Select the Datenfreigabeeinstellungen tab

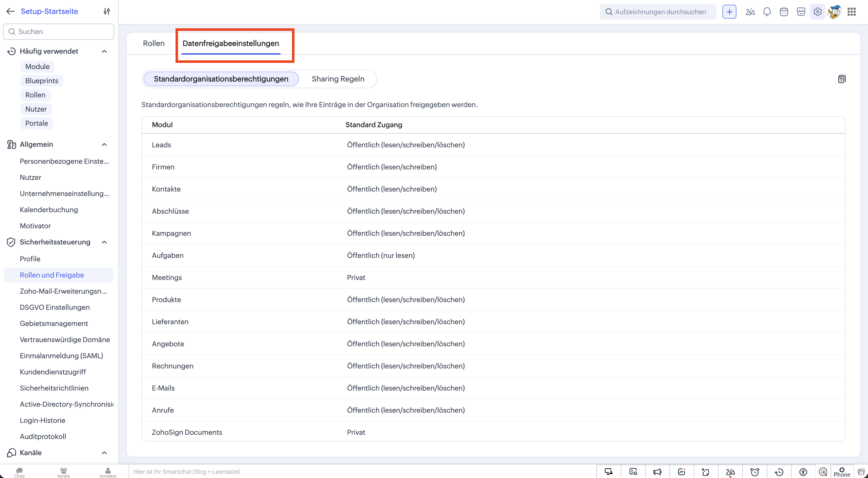[x=231, y=43]
